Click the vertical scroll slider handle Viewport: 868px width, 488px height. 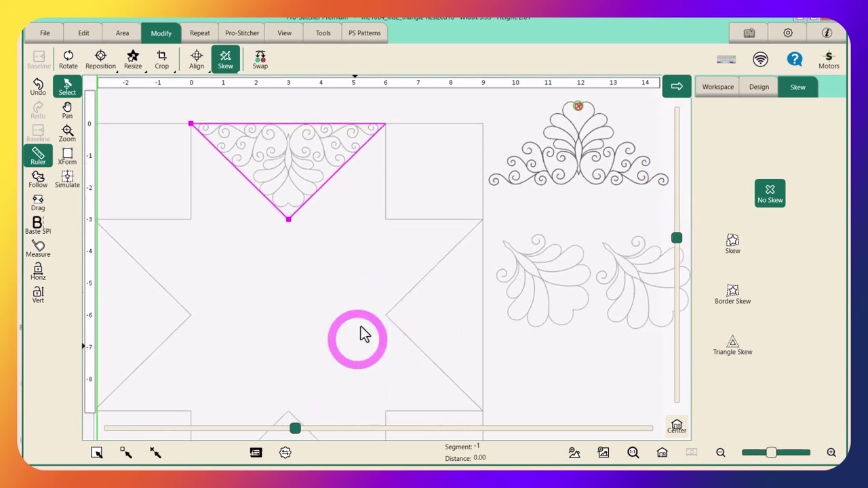point(677,238)
